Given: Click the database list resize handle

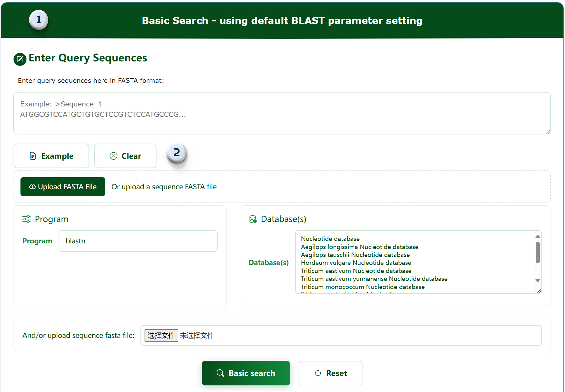Looking at the screenshot, I should (x=539, y=291).
